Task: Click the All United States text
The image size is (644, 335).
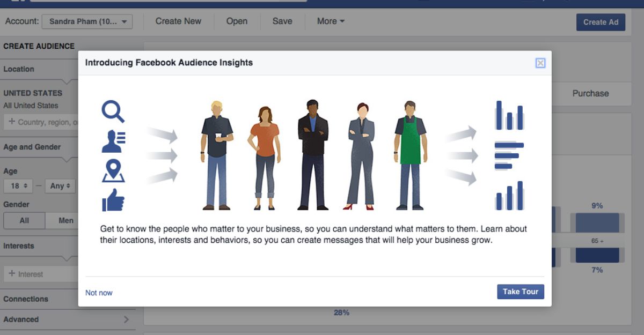Action: pos(31,106)
